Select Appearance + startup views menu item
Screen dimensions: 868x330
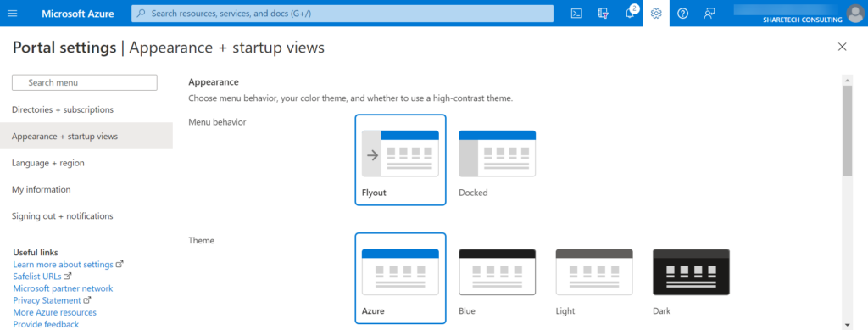[86, 137]
